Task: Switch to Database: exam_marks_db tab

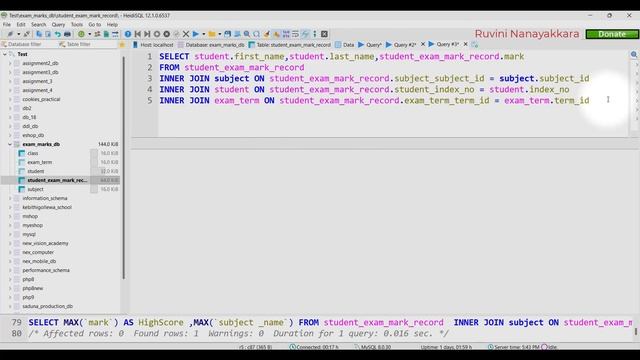Action: pos(211,44)
